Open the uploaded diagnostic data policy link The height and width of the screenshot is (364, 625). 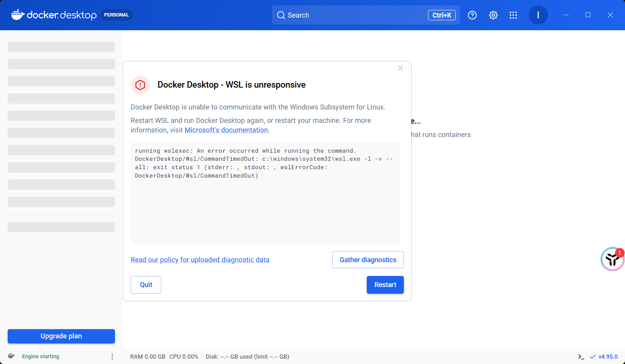point(200,260)
